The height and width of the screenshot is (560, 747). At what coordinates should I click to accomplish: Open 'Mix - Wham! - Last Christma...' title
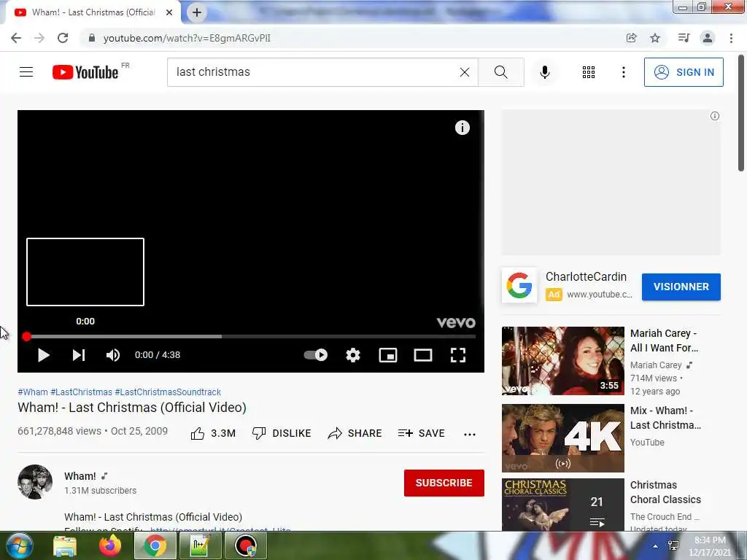point(665,418)
